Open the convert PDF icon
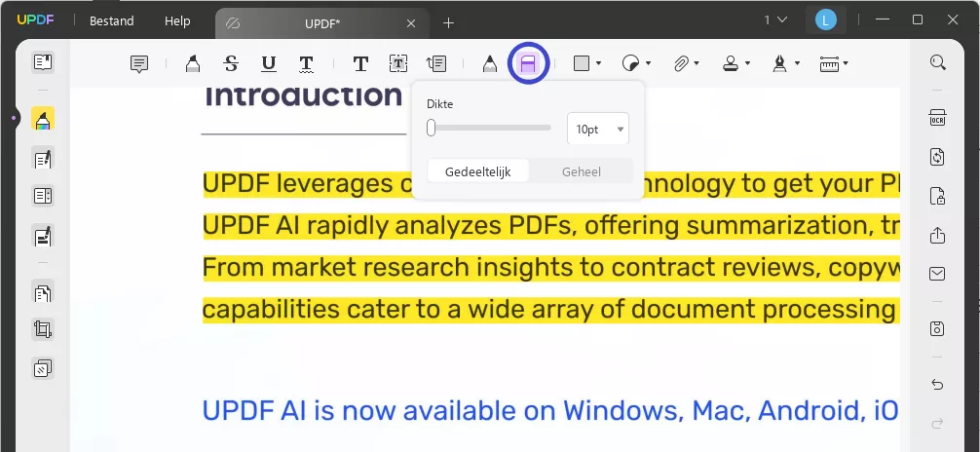 (x=937, y=156)
